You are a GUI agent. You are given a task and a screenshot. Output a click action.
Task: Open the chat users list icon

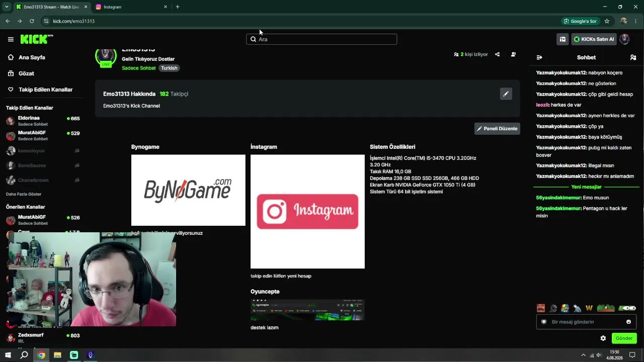(633, 57)
